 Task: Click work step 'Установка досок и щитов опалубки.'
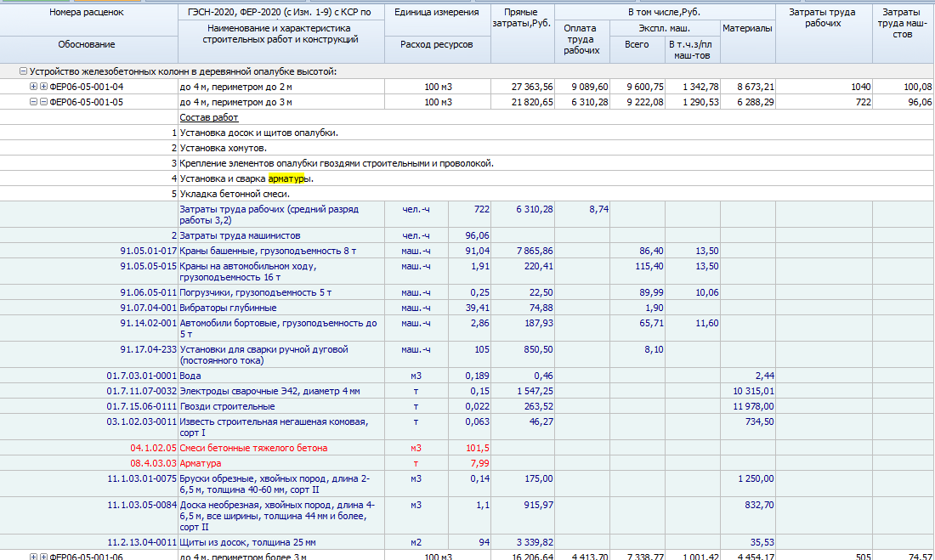pyautogui.click(x=258, y=133)
